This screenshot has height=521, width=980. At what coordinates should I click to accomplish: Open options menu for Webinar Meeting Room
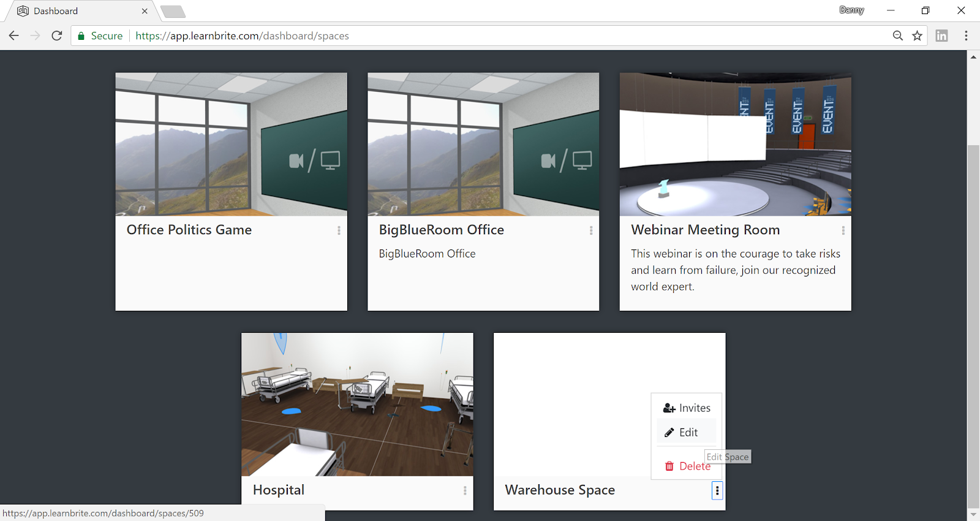coord(843,230)
